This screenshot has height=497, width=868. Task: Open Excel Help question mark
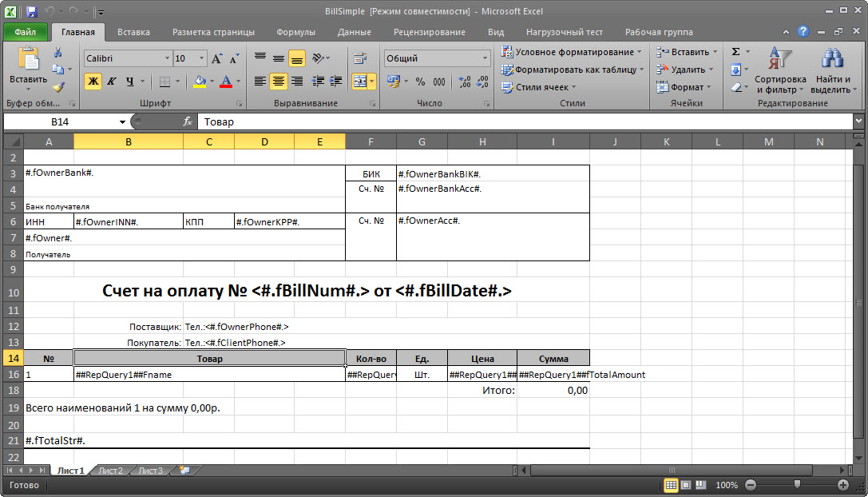click(803, 32)
